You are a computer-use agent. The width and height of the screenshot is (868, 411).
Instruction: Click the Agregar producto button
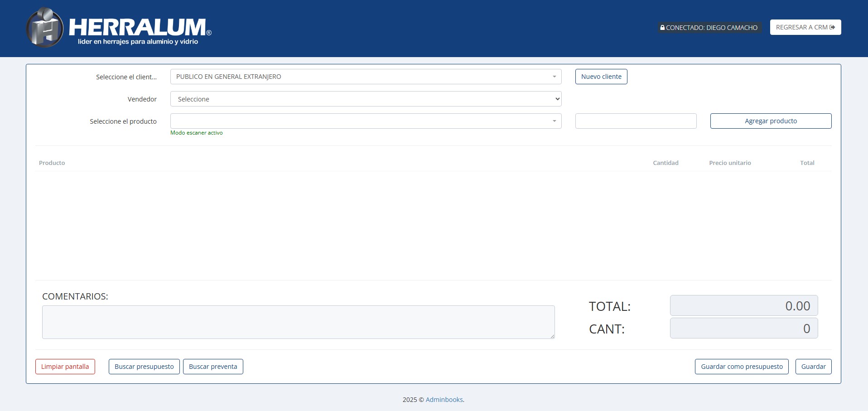(x=771, y=121)
